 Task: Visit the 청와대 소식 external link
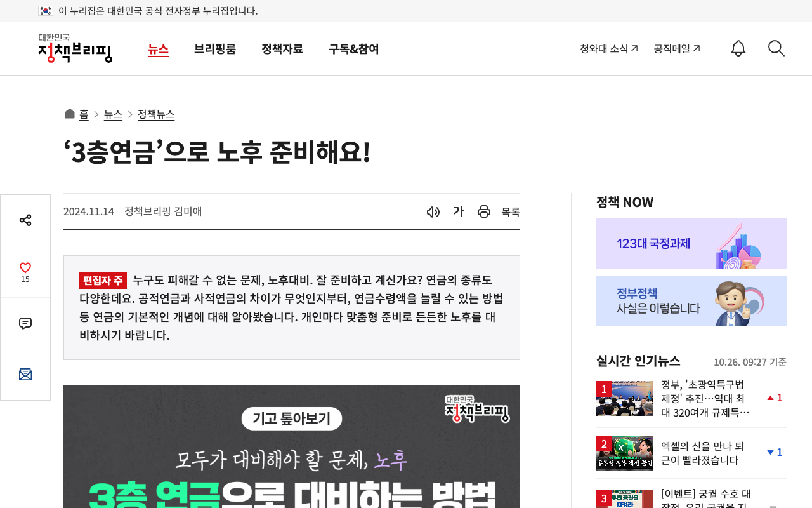609,48
